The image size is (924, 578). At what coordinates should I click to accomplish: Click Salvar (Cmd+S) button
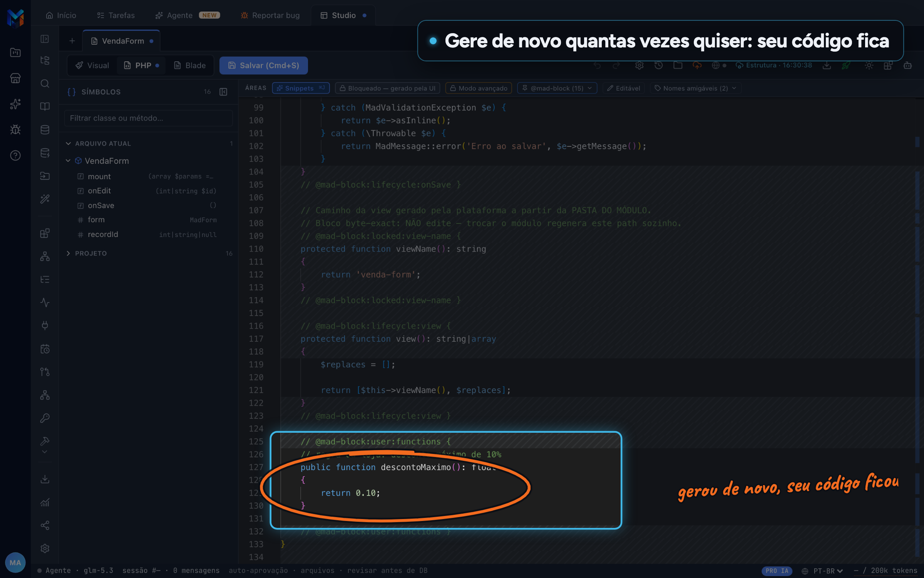pos(264,66)
